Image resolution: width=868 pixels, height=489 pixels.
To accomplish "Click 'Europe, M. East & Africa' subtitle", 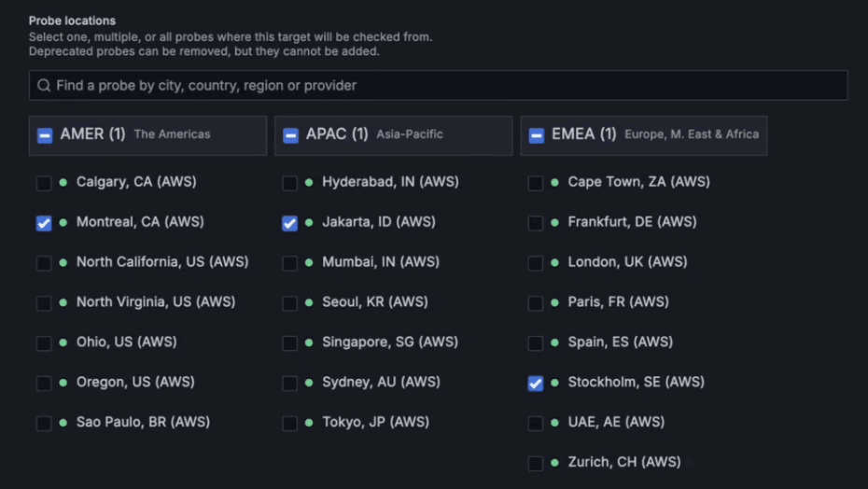I will [692, 134].
